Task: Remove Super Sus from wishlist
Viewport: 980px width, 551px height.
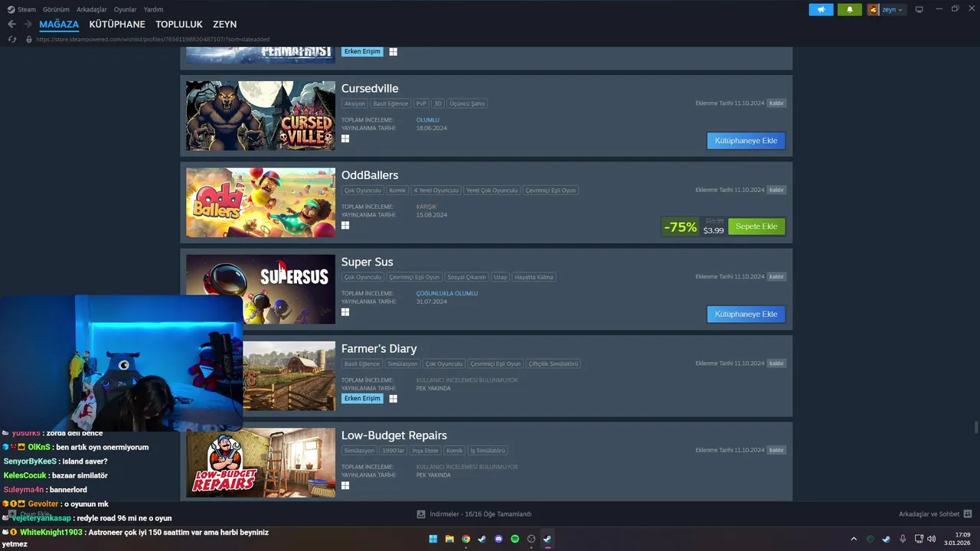Action: [776, 276]
